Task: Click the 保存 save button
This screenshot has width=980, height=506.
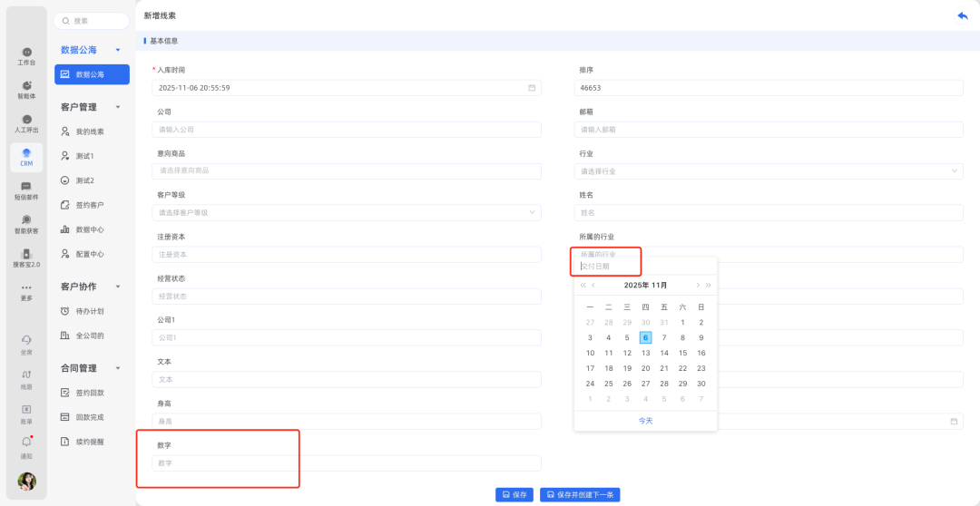Action: tap(514, 495)
